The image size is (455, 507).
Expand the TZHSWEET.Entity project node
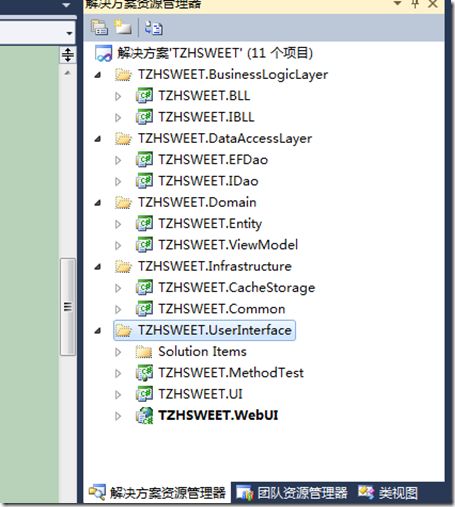118,224
